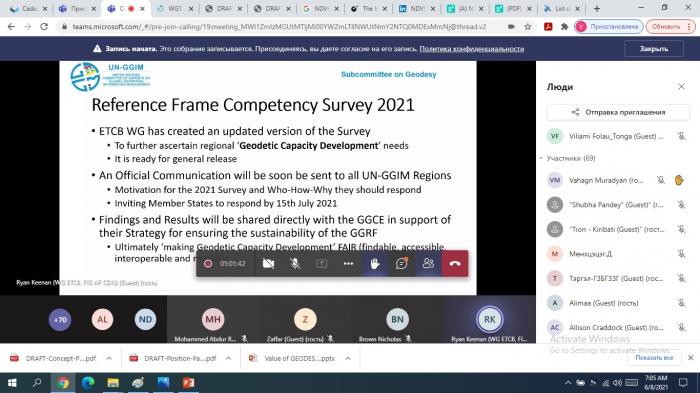This screenshot has width=700, height=393.
Task: Click Отправка приглашения button
Action: point(618,112)
